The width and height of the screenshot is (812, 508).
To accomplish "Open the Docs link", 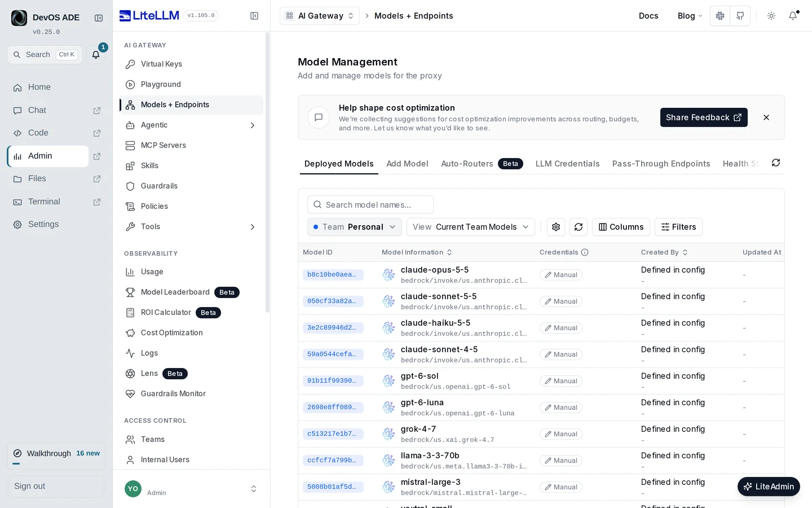I will 648,16.
